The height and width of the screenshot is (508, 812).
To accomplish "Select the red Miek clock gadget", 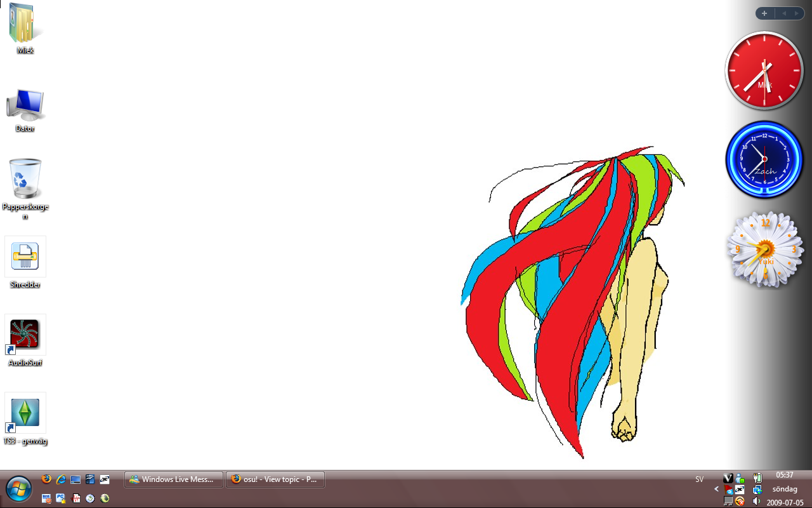I will [764, 71].
